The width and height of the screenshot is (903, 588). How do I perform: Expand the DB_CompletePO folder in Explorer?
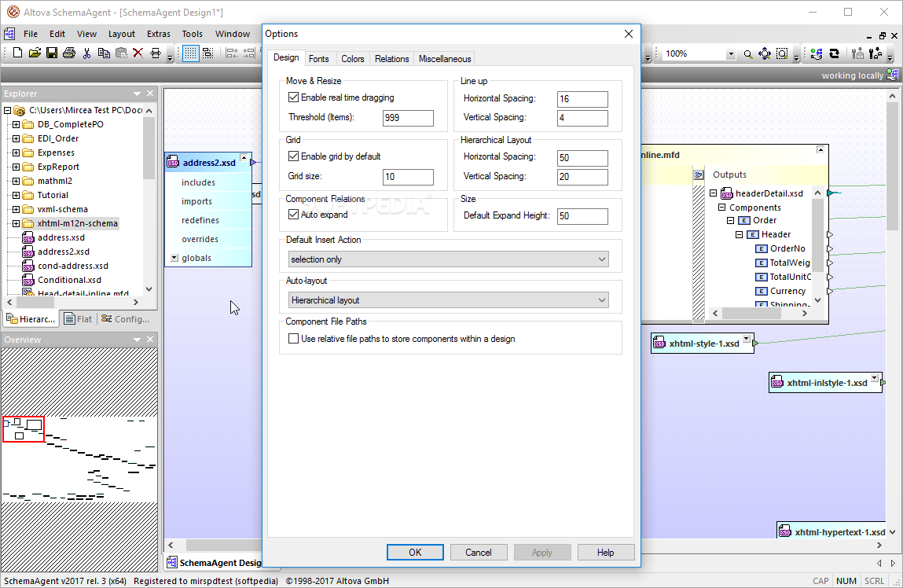pos(17,124)
